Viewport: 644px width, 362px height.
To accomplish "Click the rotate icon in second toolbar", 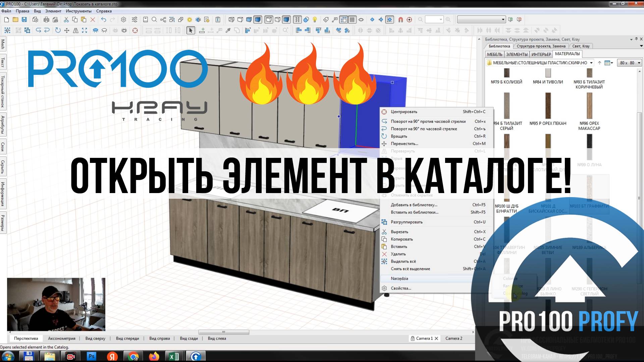I will pyautogui.click(x=58, y=31).
